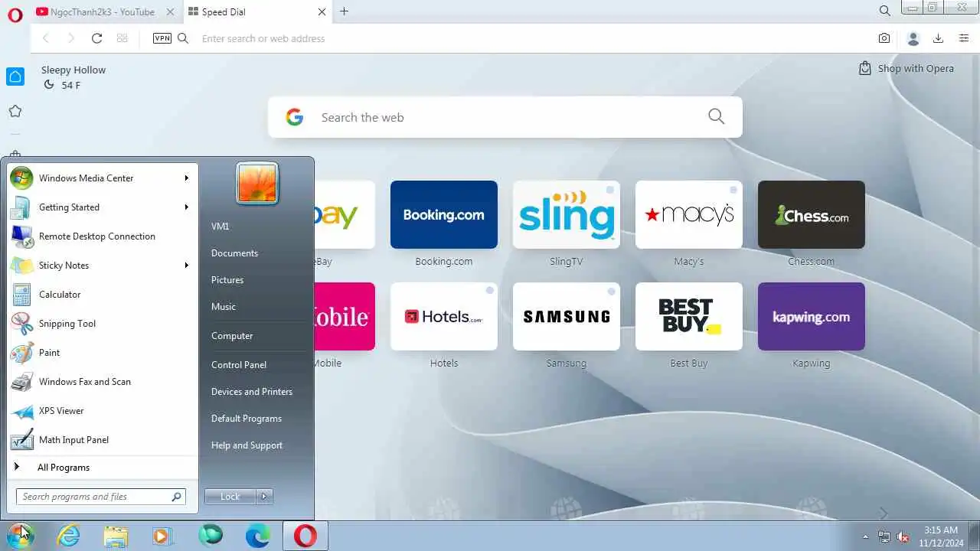Open the snapshot camera icon
This screenshot has width=980, height=551.
[x=884, y=38]
